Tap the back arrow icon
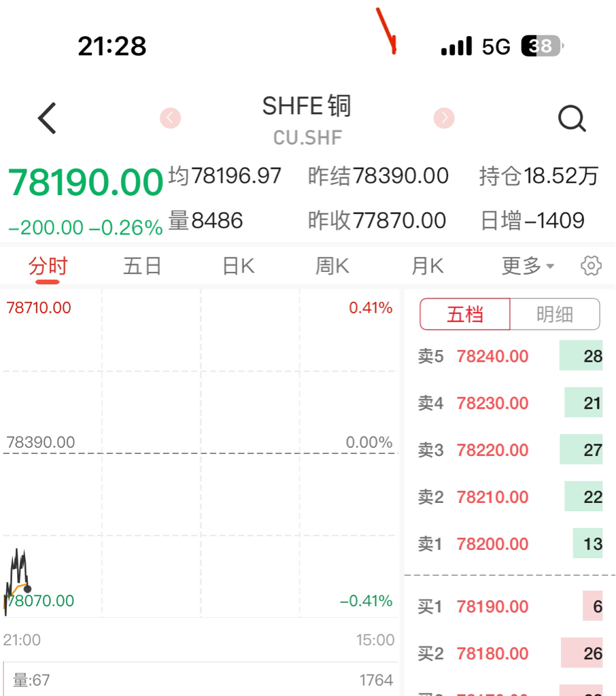Viewport: 616px width, 696px height. point(47,118)
